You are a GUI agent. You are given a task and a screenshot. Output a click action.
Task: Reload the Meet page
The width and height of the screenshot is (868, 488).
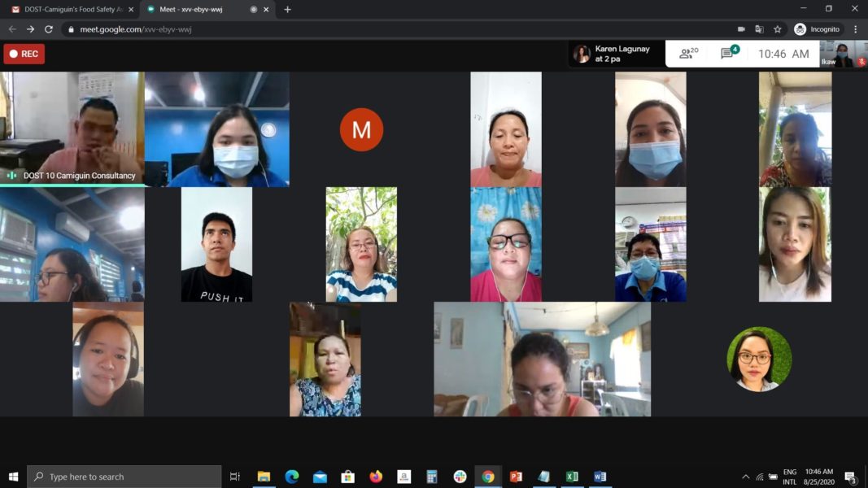(x=49, y=29)
